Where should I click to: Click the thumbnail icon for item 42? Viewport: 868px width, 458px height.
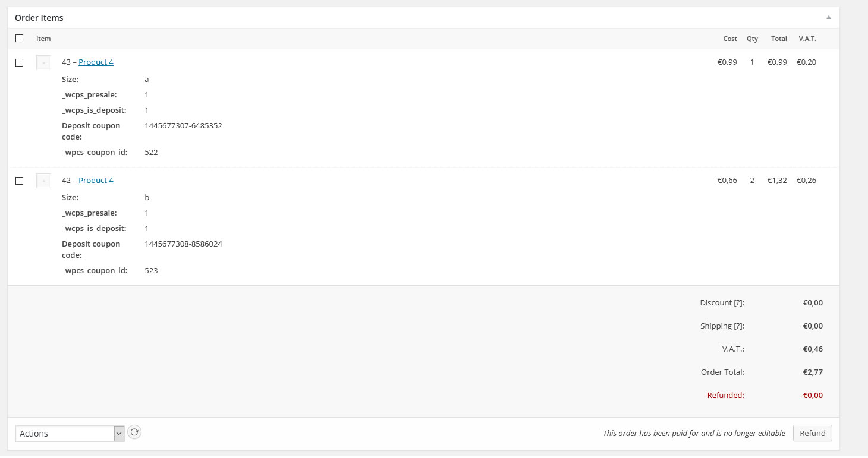pyautogui.click(x=43, y=181)
